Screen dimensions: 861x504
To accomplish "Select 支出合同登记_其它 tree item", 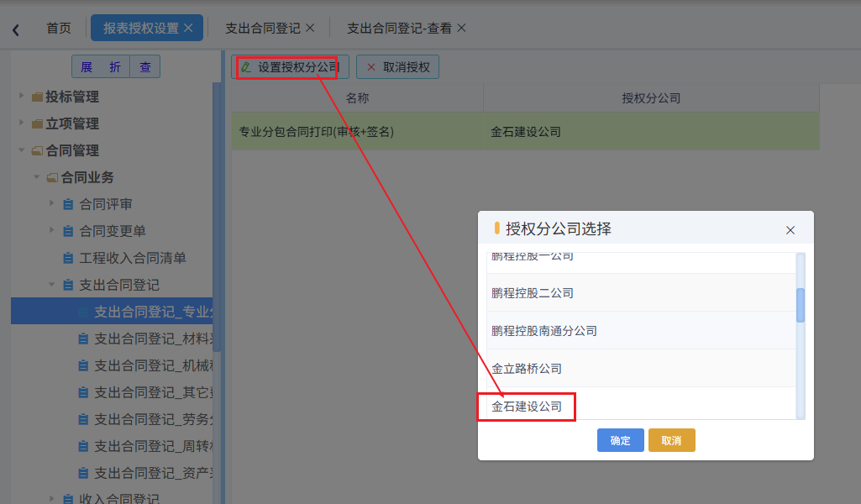I will click(153, 392).
